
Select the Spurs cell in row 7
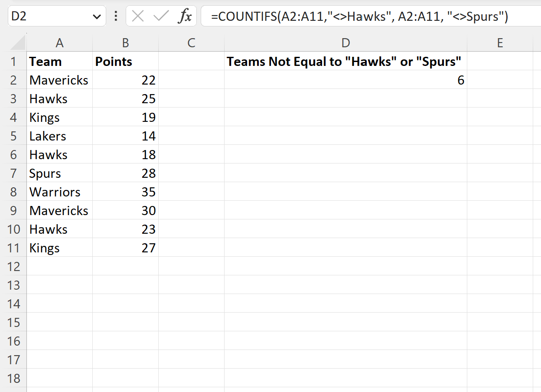click(59, 173)
